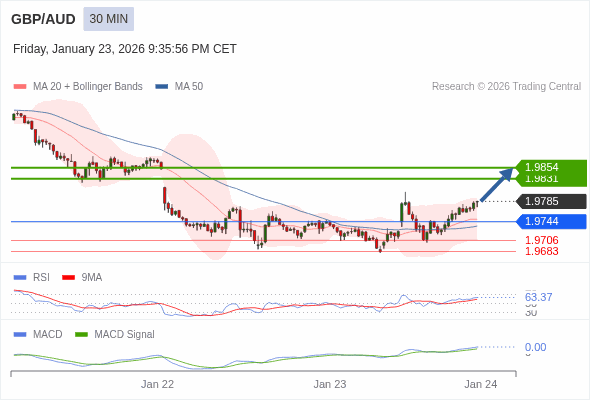The width and height of the screenshot is (590, 400).
Task: Click the Jan 22 date axis label
Action: pyautogui.click(x=157, y=384)
